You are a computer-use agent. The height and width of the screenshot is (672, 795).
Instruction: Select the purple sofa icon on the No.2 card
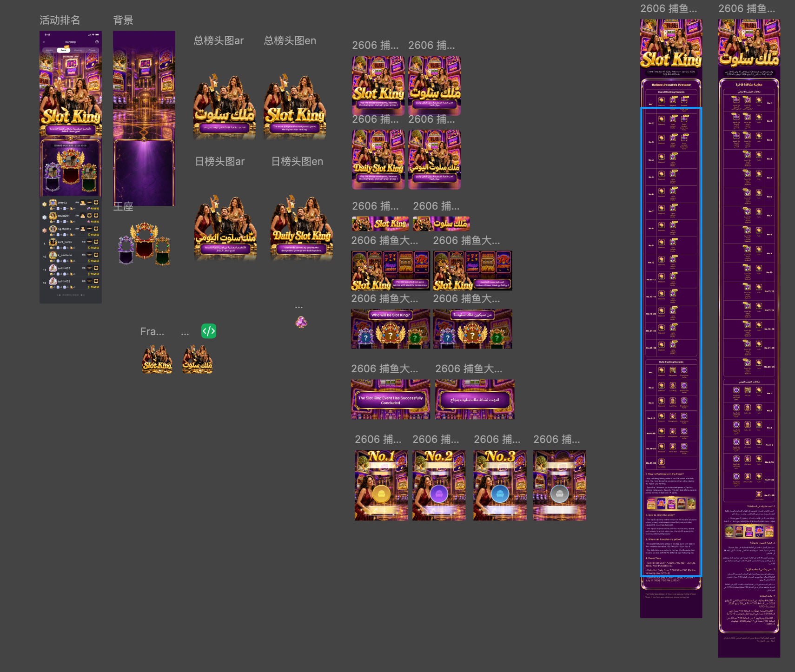(439, 494)
